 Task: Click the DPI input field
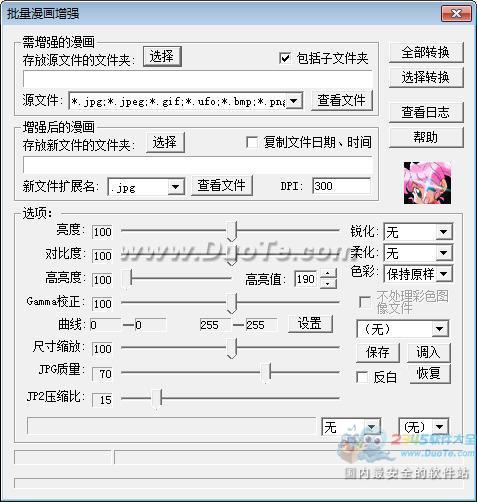pos(341,186)
